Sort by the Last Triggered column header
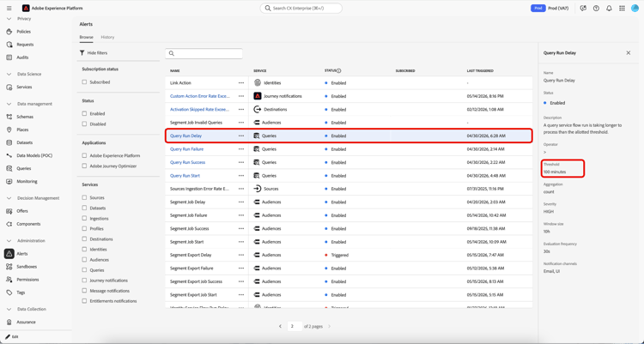Viewport: 644px width, 344px height. (480, 71)
